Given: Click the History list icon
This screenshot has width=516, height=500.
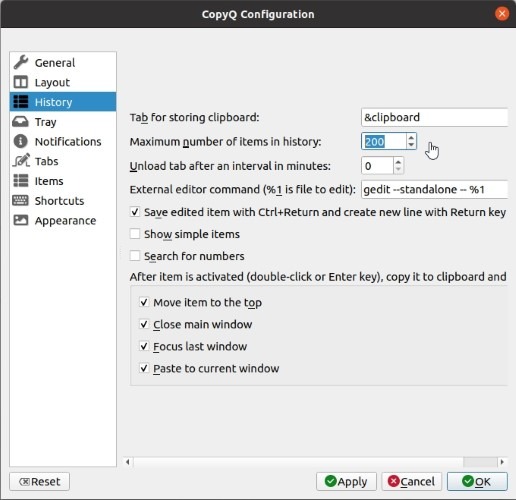Looking at the screenshot, I should 21,102.
